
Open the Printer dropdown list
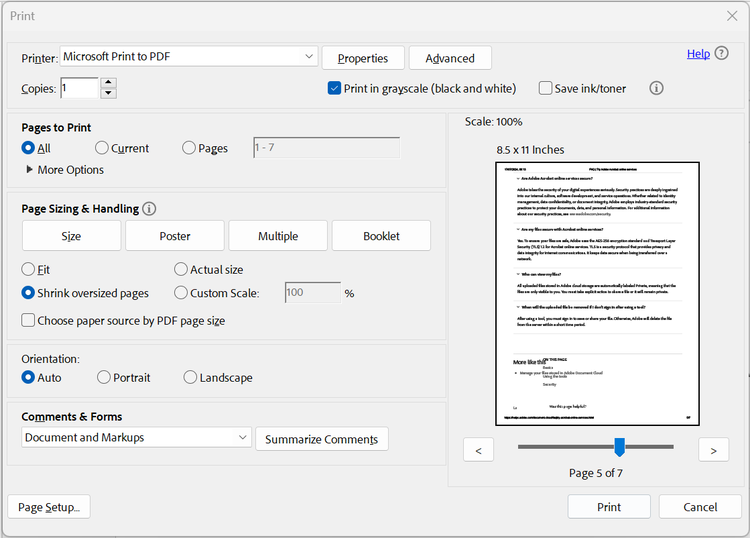click(x=189, y=56)
